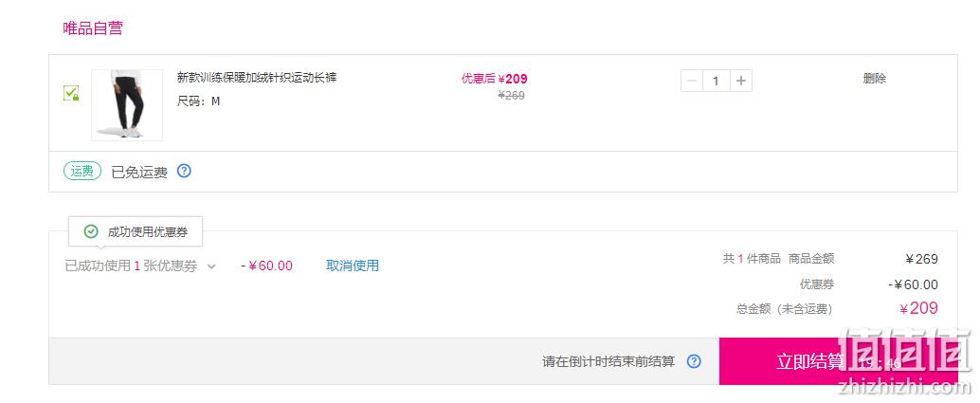The width and height of the screenshot is (980, 403).
Task: Uncheck the sports pants item checkbox
Action: tap(71, 94)
